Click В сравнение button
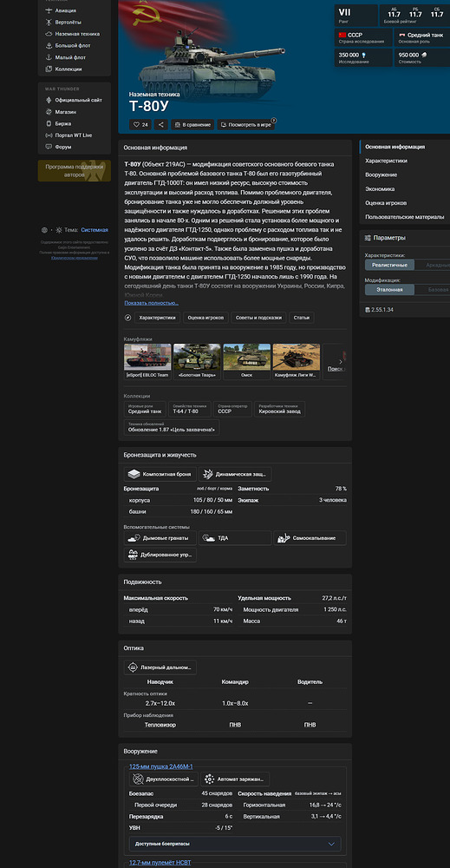The width and height of the screenshot is (450, 868). (x=192, y=125)
